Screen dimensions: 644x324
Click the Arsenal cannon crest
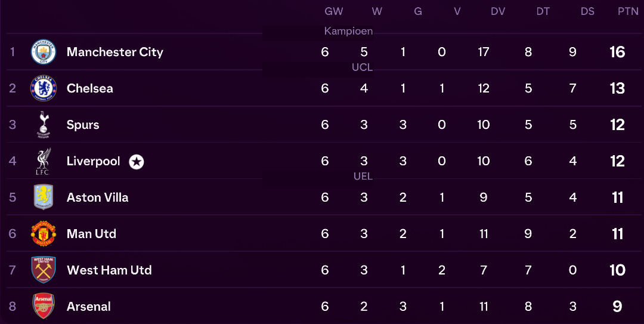(44, 306)
